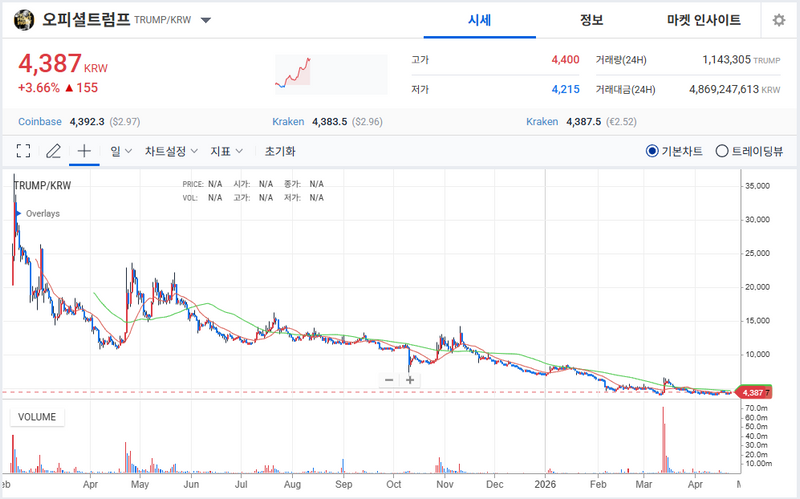Open the settings gear icon
The height and width of the screenshot is (499, 800).
779,20
